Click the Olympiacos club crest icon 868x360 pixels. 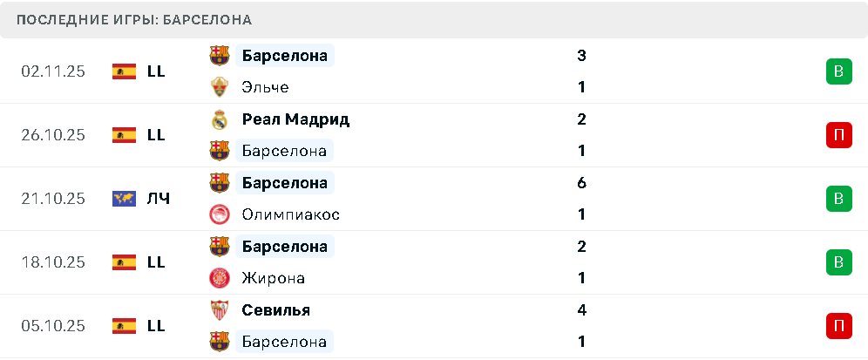point(219,214)
